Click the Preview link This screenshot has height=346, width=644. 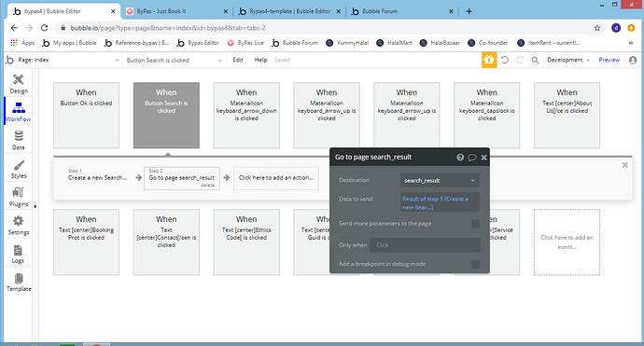[609, 60]
